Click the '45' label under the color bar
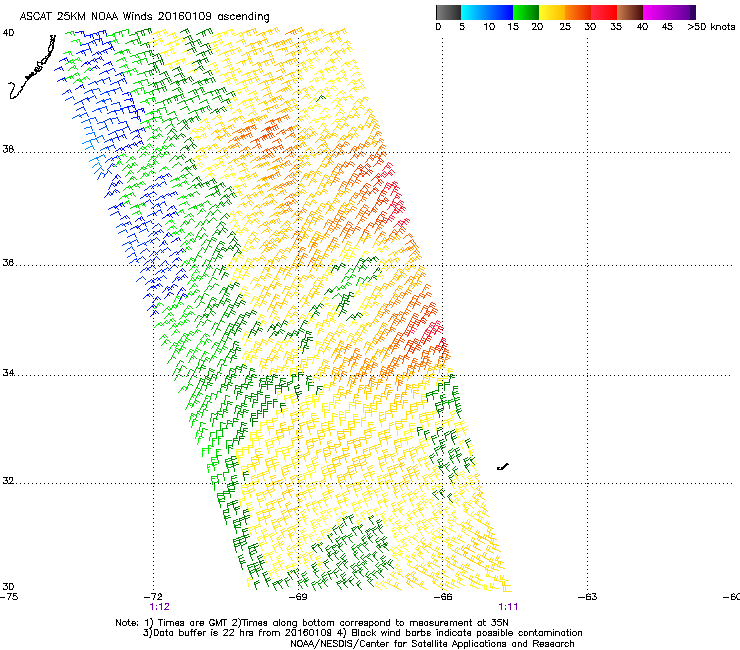Image resolution: width=740 pixels, height=650 pixels. point(667,26)
